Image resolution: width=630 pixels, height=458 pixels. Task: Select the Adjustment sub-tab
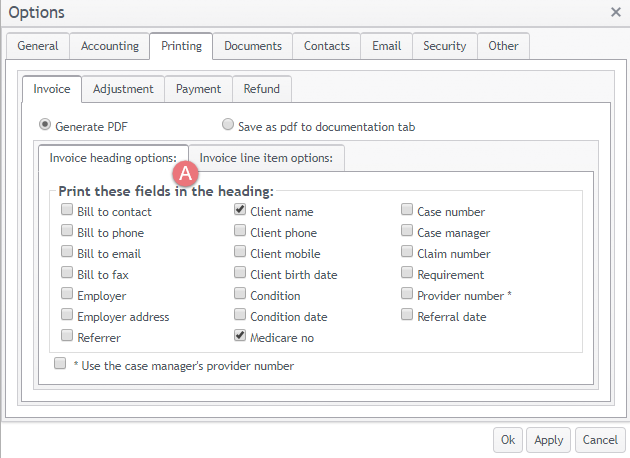[123, 89]
